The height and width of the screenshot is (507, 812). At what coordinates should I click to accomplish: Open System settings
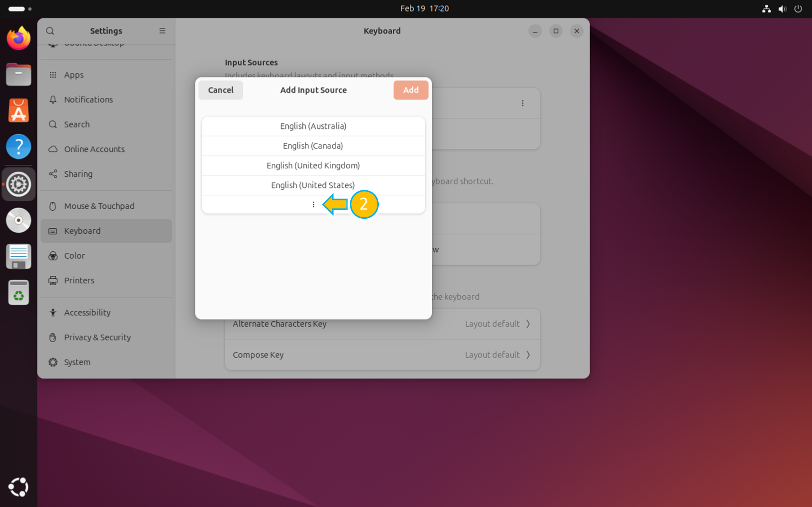point(106,362)
